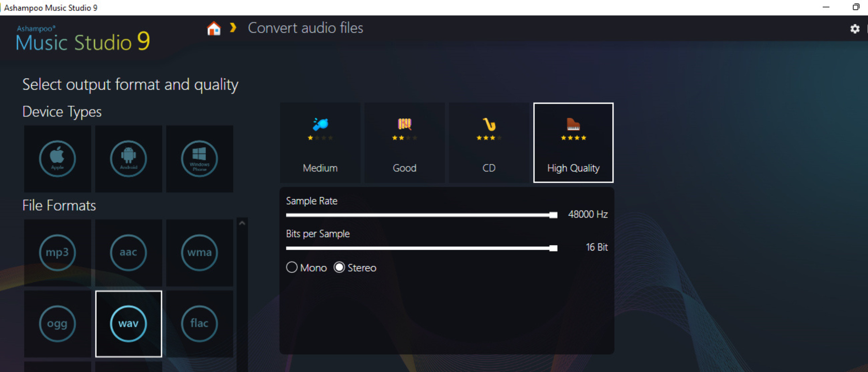Viewport: 868px width, 372px height.
Task: Minimize the Ashampoo Music Studio window
Action: 826,7
